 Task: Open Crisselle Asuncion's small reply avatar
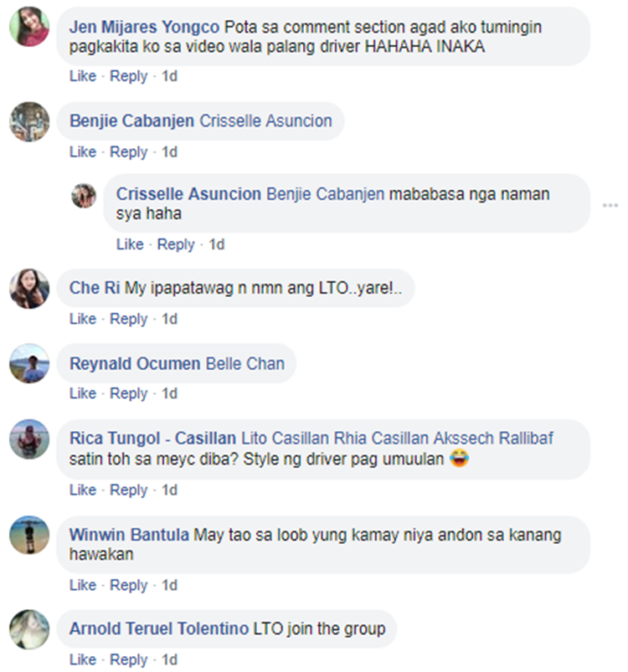[x=84, y=196]
